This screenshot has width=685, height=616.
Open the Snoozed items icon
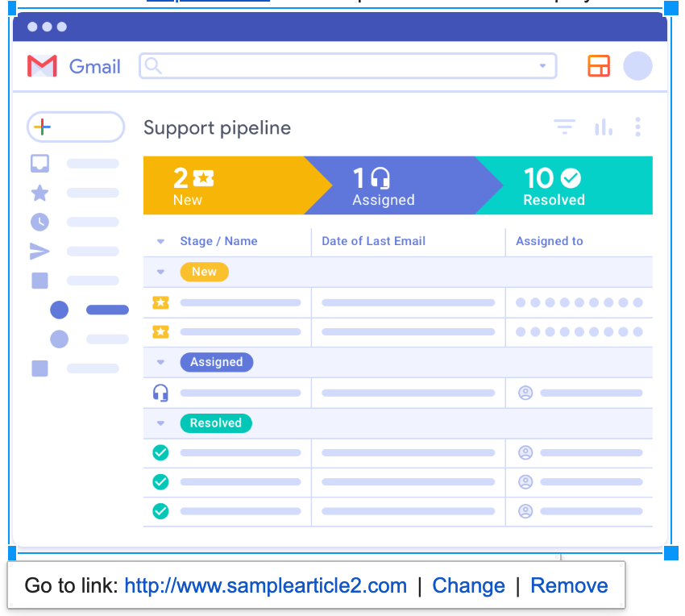(x=39, y=222)
